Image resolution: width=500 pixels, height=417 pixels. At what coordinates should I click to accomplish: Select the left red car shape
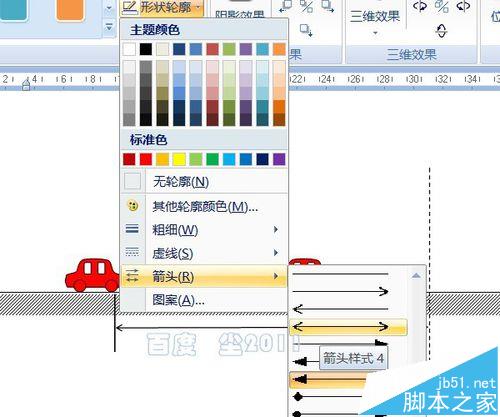(93, 275)
